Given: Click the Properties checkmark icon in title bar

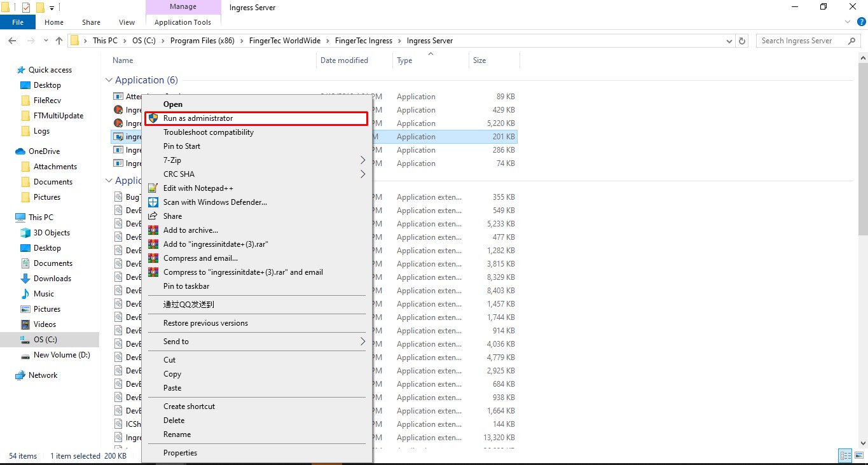Looking at the screenshot, I should coord(26,8).
